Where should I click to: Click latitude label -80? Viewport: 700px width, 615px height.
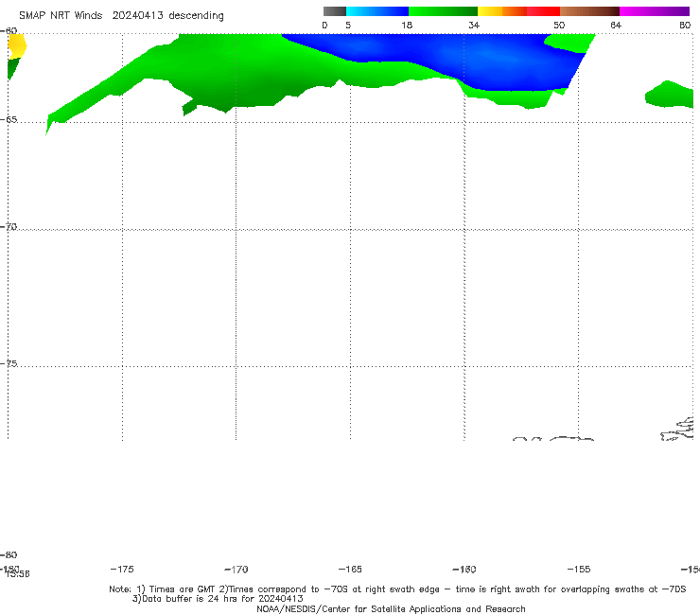(x=9, y=554)
